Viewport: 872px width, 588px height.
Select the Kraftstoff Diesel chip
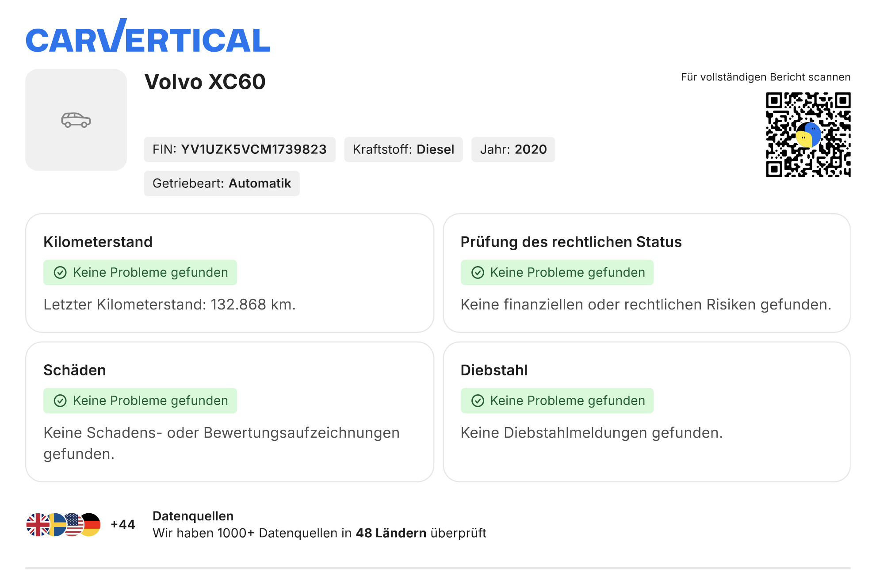tap(403, 149)
